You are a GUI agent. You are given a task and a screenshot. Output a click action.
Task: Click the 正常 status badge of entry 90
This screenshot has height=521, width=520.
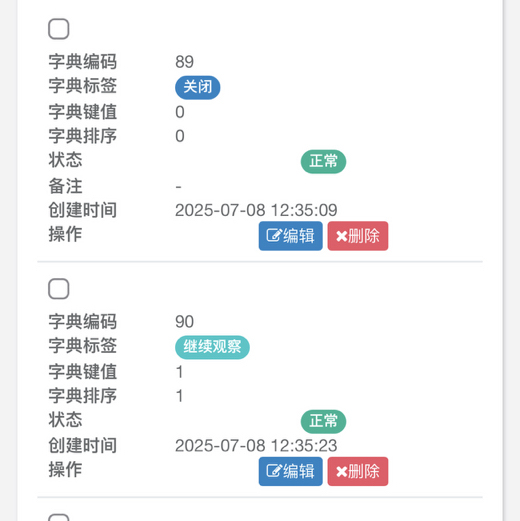(x=323, y=421)
